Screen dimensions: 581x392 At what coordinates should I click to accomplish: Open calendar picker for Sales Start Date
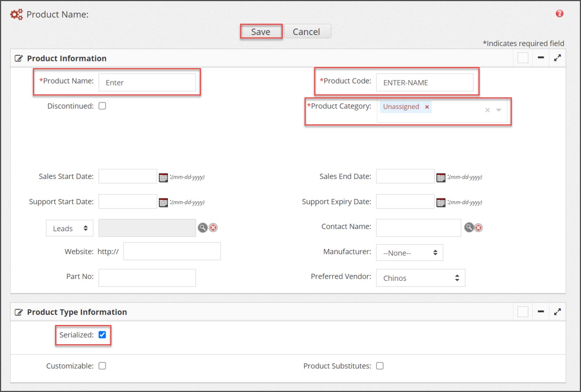click(x=163, y=178)
